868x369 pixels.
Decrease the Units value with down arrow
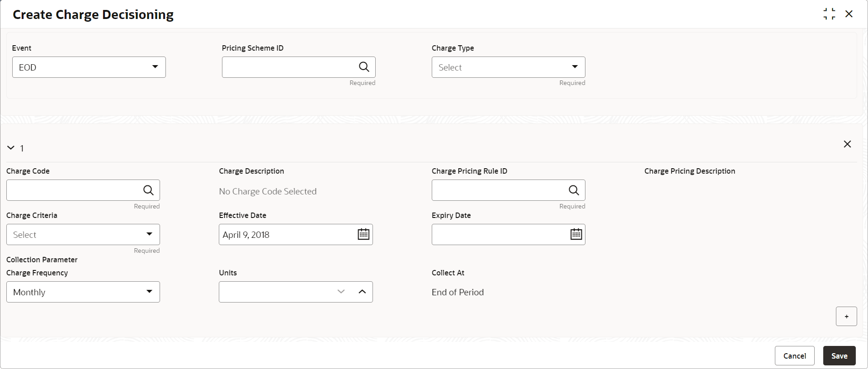[341, 292]
